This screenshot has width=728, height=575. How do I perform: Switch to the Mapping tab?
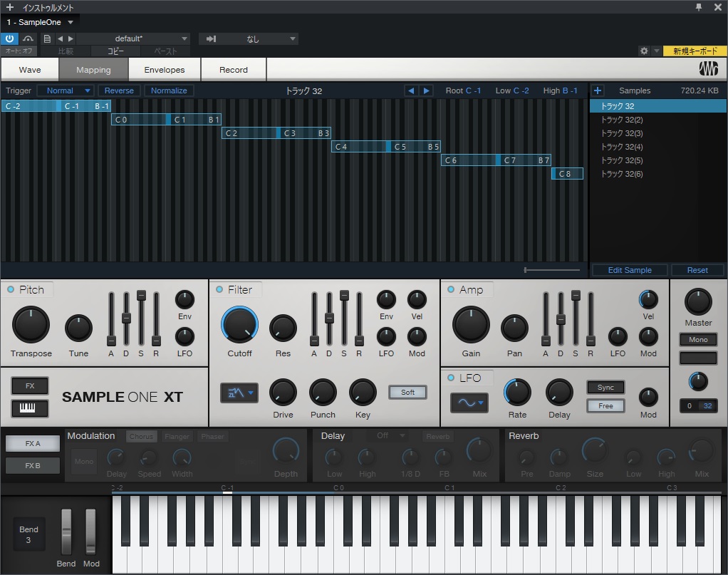[x=93, y=70]
